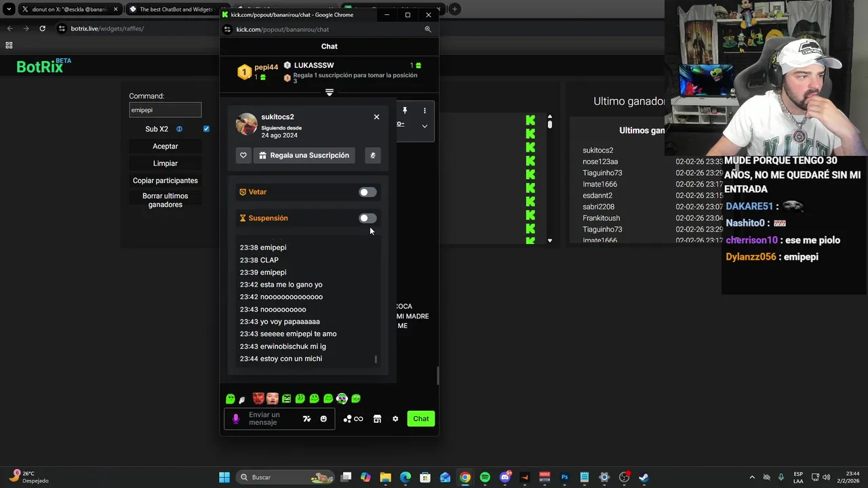868x488 pixels.
Task: Click Copiar participantes button
Action: click(165, 180)
